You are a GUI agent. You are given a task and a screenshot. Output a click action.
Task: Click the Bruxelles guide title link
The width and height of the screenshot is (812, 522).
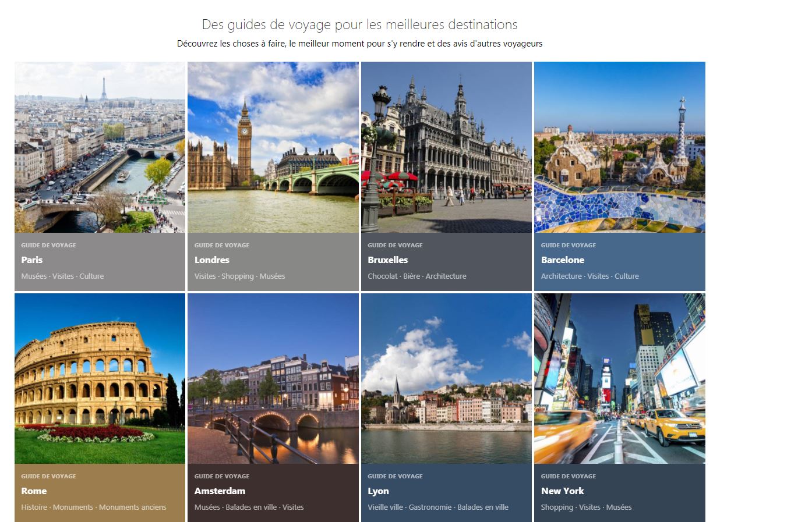point(387,260)
